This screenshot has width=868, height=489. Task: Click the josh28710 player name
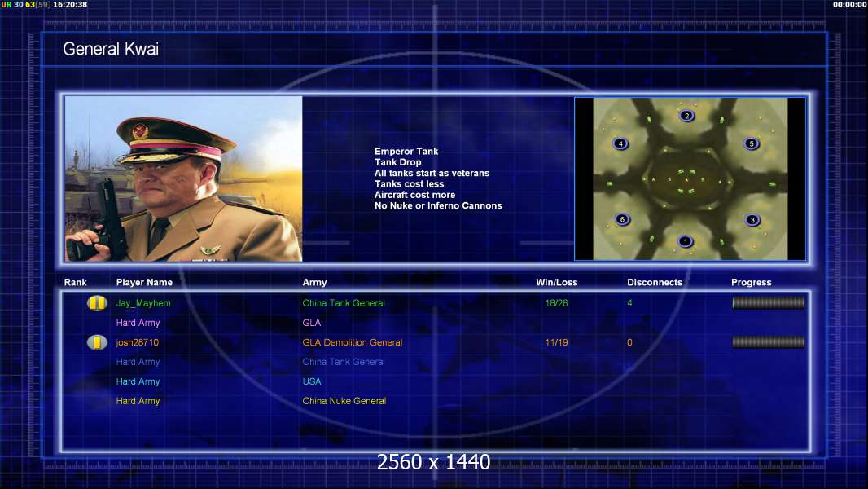[138, 342]
